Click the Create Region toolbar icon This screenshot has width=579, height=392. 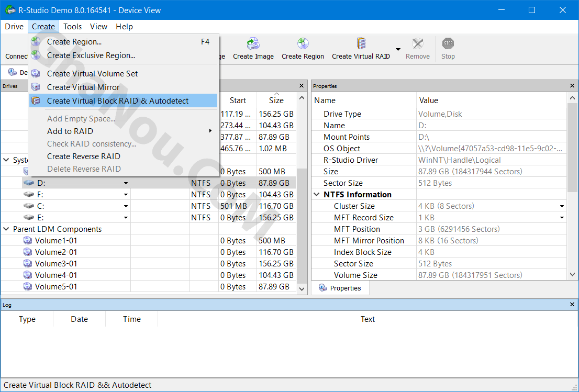pos(303,44)
